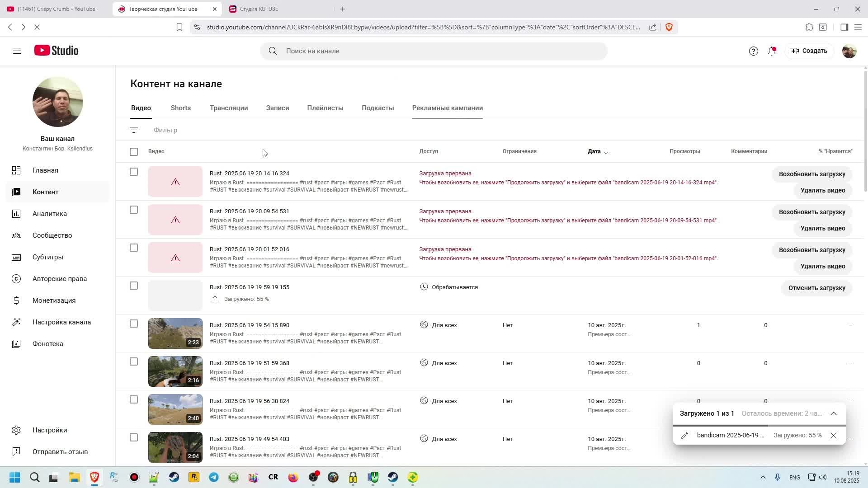Screen dimensions: 868x488
Task: Toggle the Date column sort arrow
Action: [x=606, y=152]
